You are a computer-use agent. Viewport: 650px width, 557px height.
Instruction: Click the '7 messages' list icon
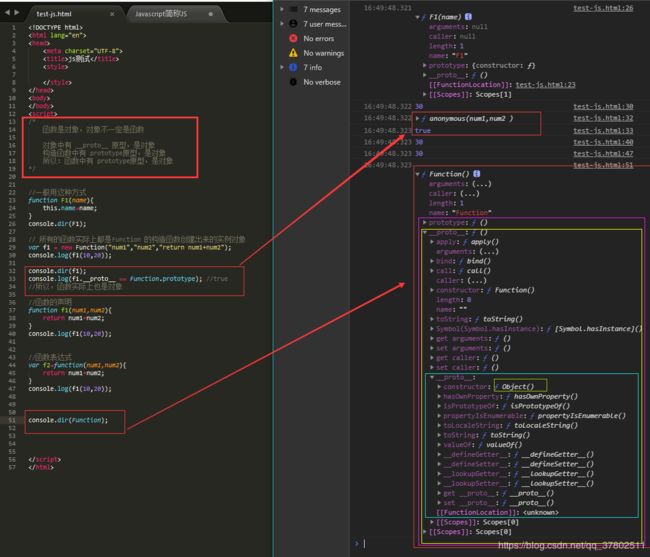pyautogui.click(x=293, y=9)
